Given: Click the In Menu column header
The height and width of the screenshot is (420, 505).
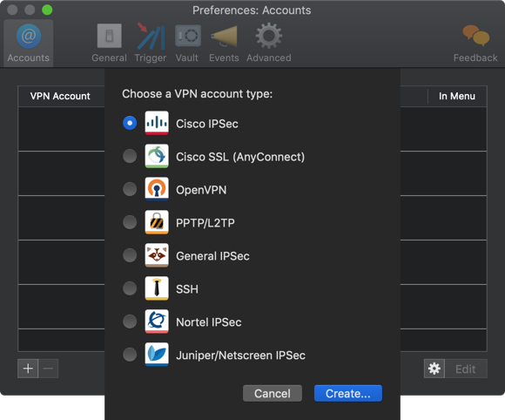Looking at the screenshot, I should (457, 96).
